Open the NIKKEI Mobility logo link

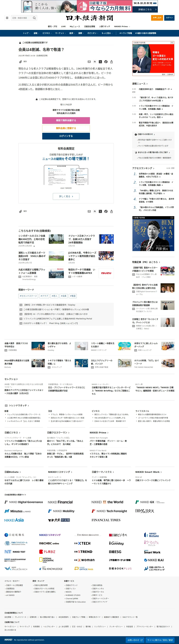coord(61,511)
